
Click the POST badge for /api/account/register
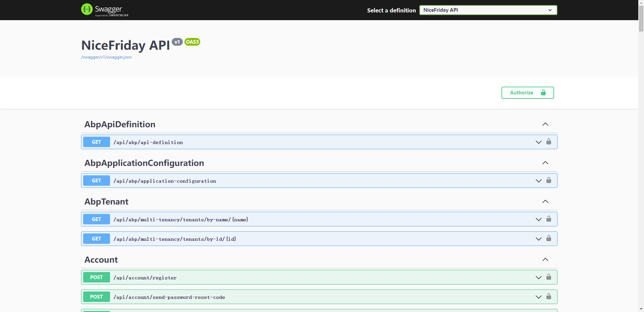97,277
